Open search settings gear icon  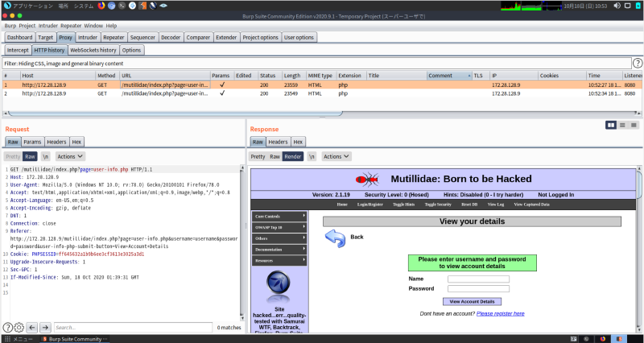pos(19,328)
